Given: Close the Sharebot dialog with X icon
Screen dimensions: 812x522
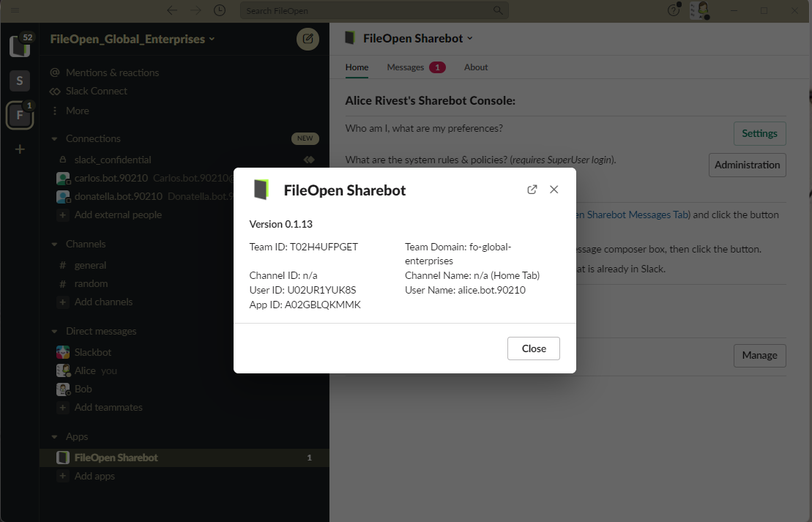Looking at the screenshot, I should [554, 190].
